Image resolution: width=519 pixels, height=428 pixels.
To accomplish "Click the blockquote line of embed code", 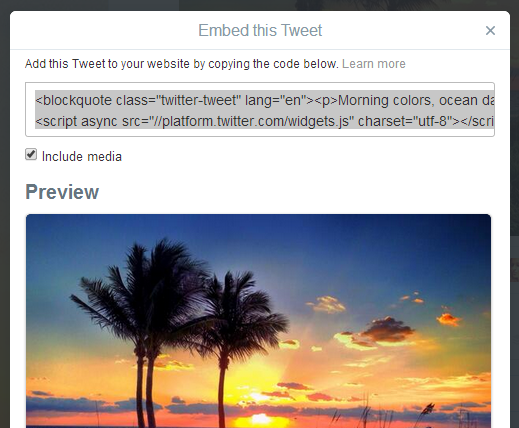I will [x=265, y=100].
